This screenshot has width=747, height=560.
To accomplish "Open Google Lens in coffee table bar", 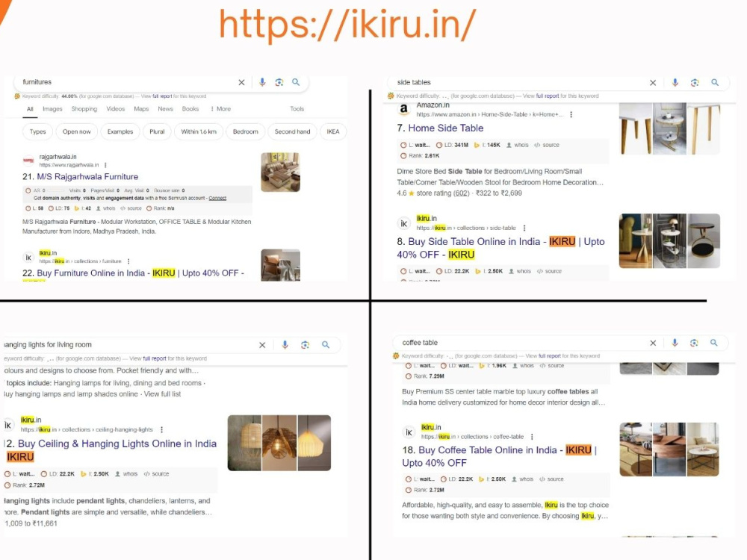I will click(694, 343).
